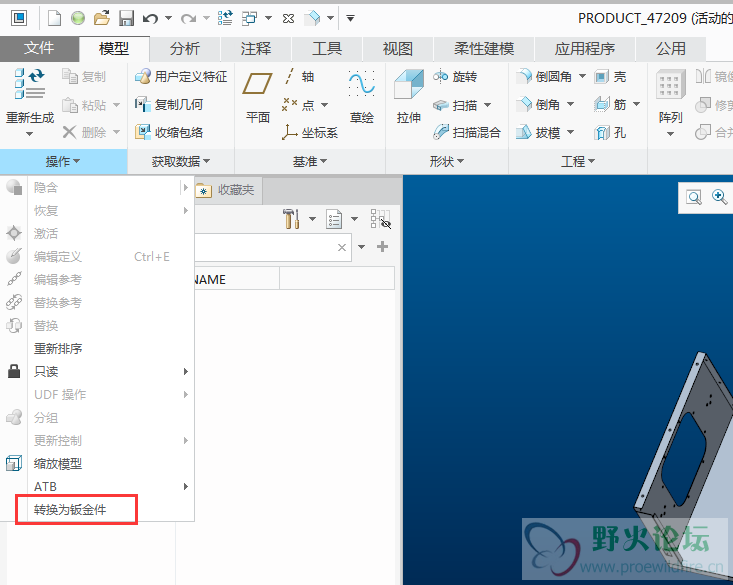
Task: Open the 倒圆角 dropdown arrow
Action: tap(582, 76)
